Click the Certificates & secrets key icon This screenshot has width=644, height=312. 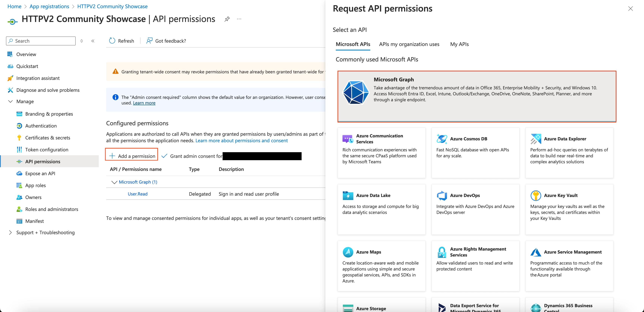19,138
